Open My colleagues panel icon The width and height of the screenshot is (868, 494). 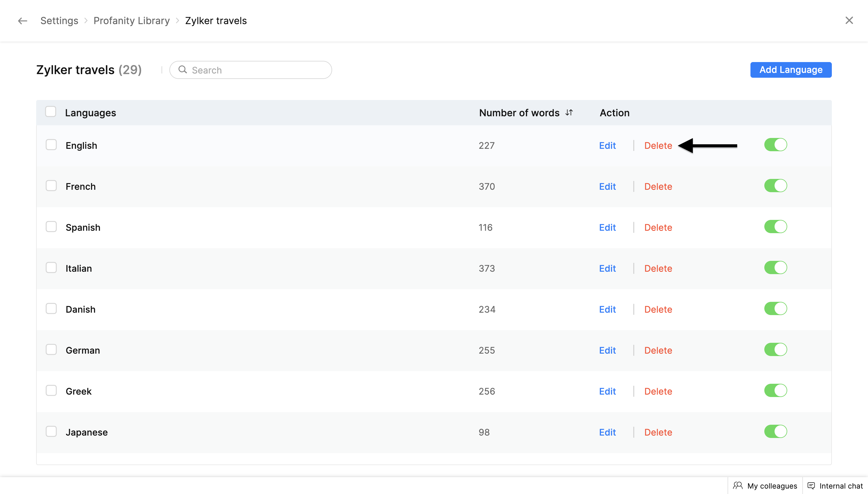tap(737, 486)
